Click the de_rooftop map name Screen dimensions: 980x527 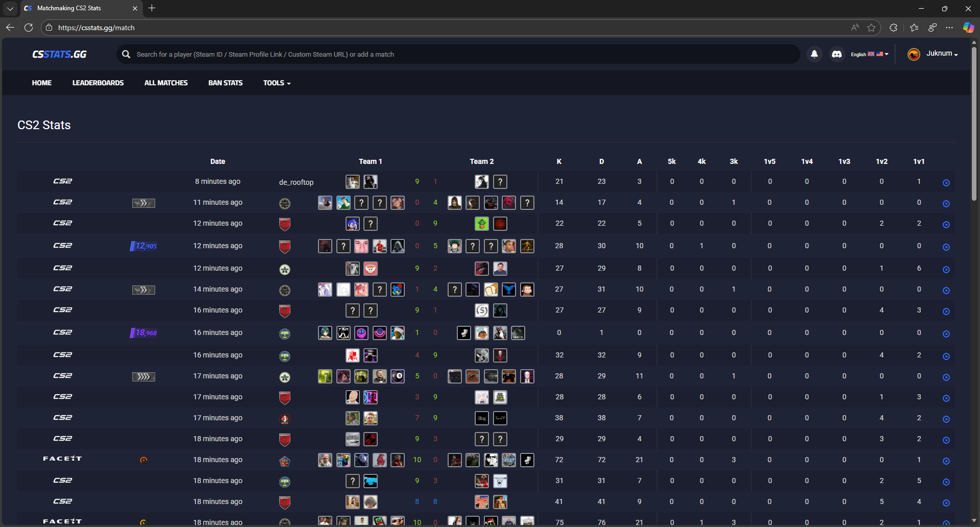point(296,182)
